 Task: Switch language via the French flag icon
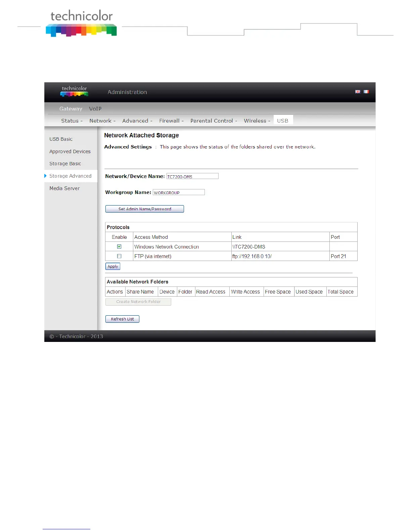366,92
